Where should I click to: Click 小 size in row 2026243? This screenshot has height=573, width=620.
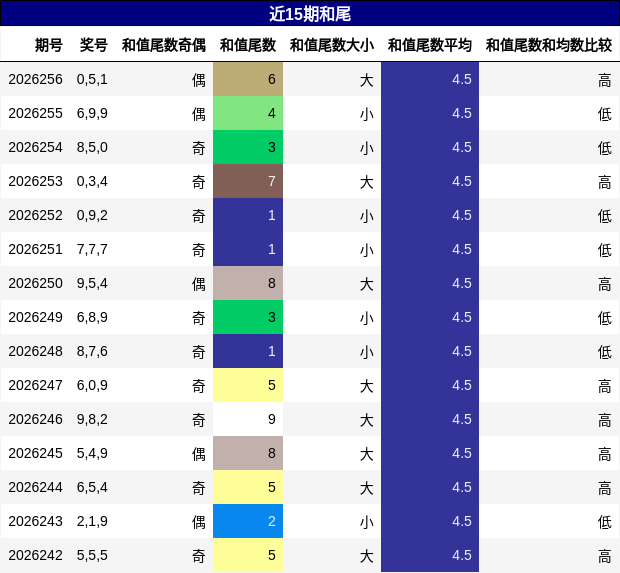[367, 522]
